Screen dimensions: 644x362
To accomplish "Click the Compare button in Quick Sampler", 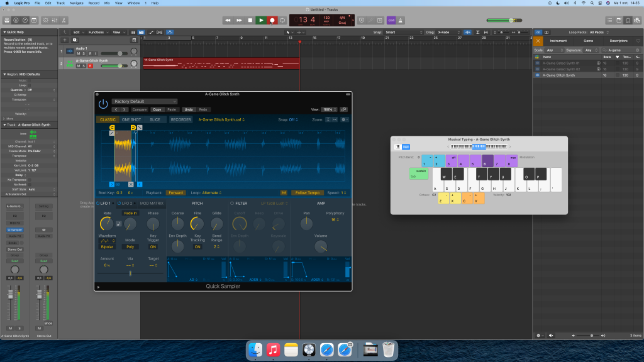I will pyautogui.click(x=140, y=109).
